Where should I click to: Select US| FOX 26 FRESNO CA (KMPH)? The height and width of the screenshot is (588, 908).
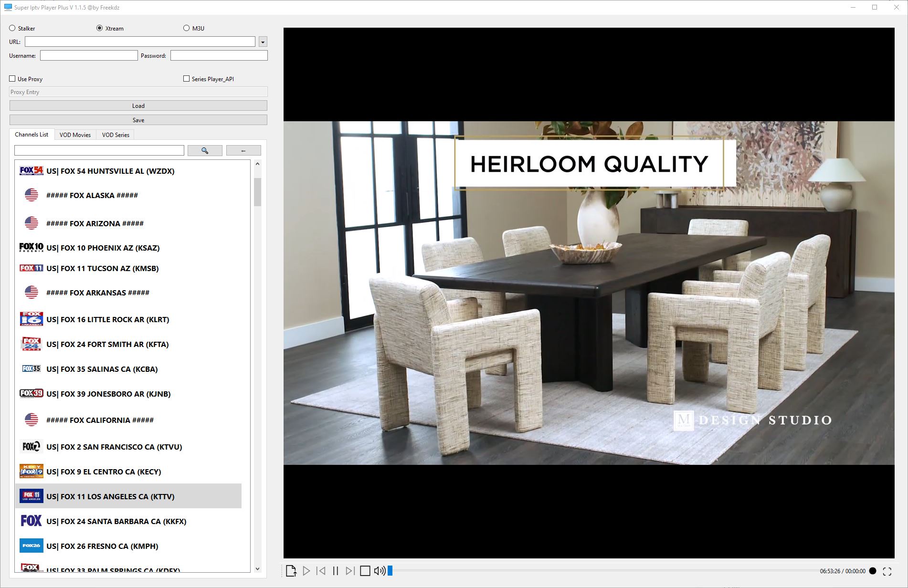(x=102, y=546)
